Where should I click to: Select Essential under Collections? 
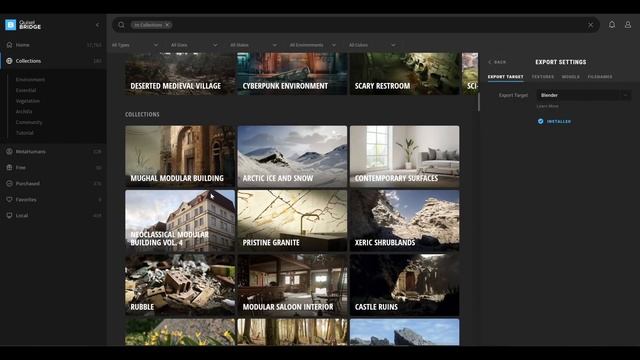[26, 90]
